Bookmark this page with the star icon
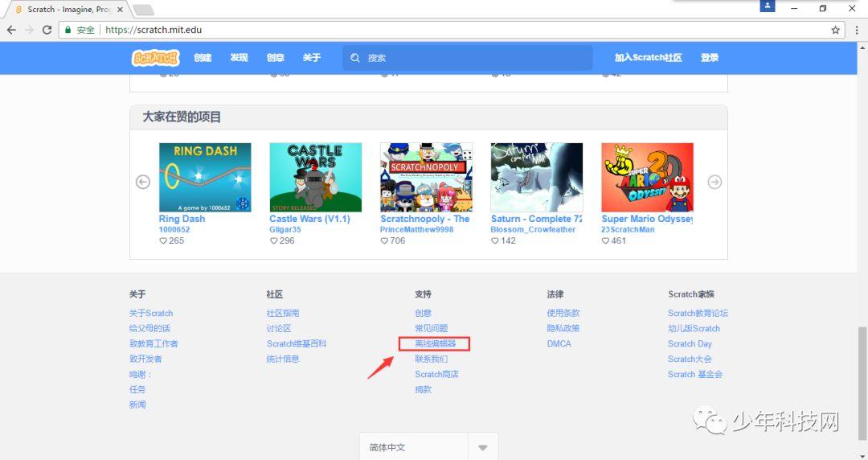This screenshot has width=868, height=460. (835, 30)
